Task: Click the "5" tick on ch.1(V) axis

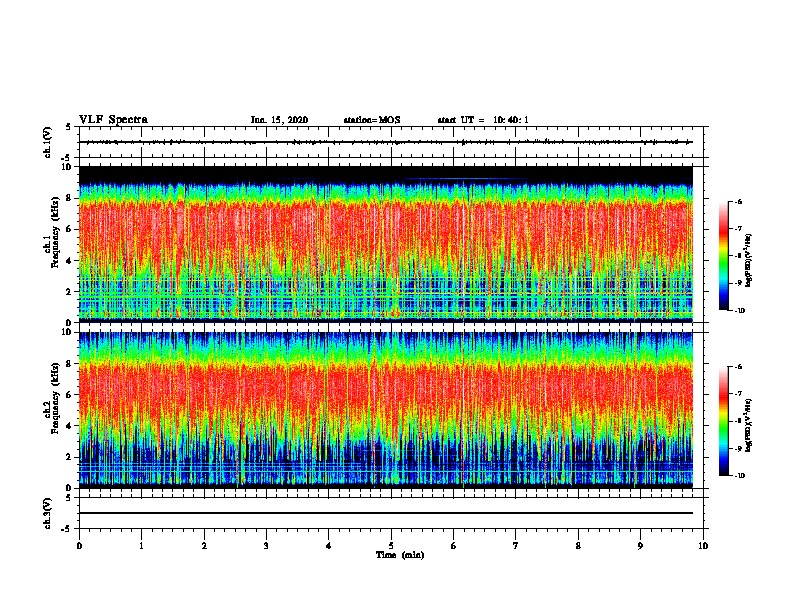Action: coord(69,127)
